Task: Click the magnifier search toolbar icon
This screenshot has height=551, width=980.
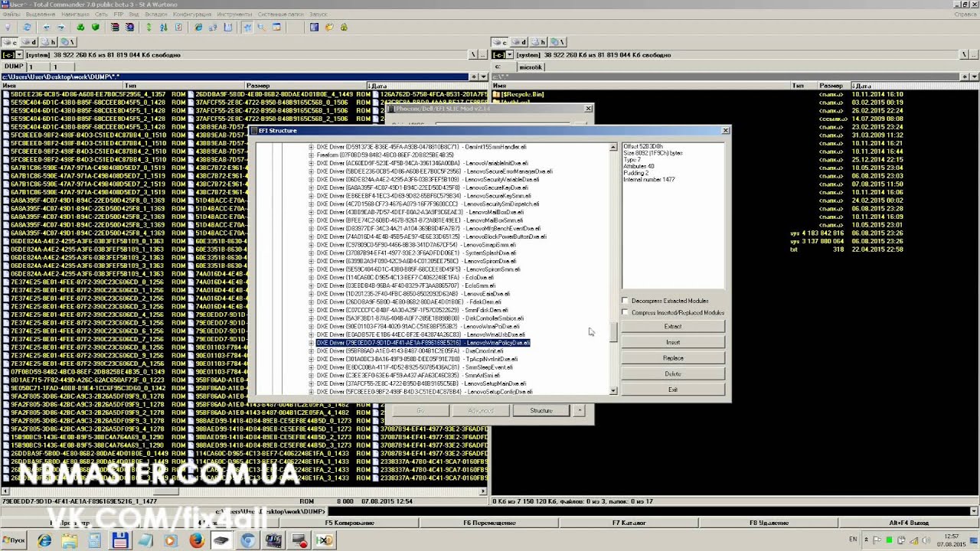Action: pyautogui.click(x=261, y=28)
